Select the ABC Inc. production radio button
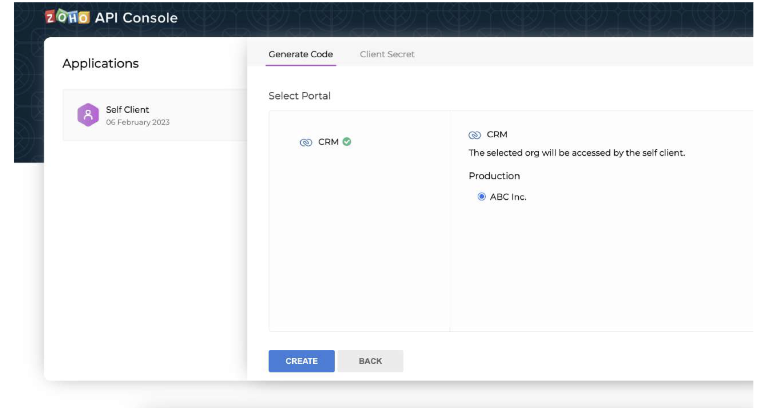The height and width of the screenshot is (408, 758). [x=481, y=197]
